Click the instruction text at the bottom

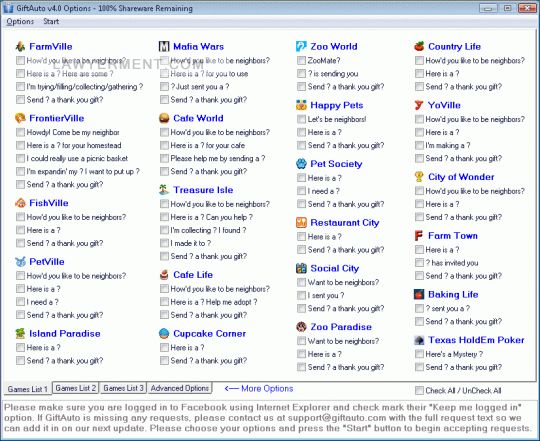point(268,418)
